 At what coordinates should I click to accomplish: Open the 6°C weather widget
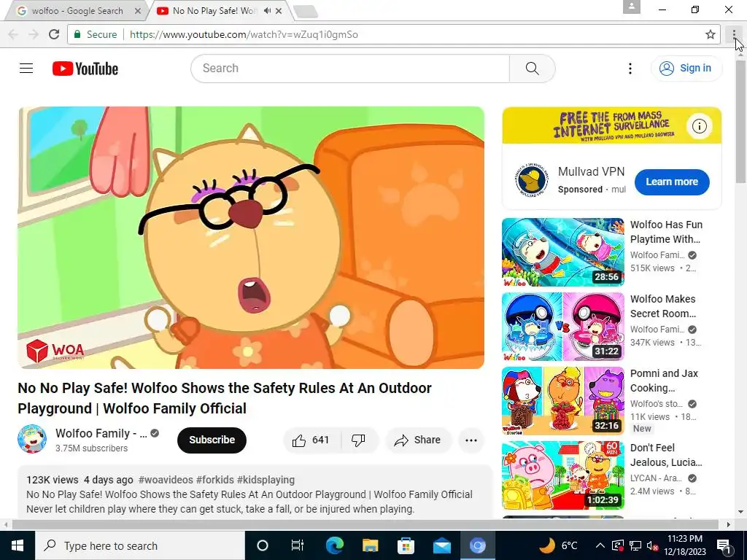[558, 545]
